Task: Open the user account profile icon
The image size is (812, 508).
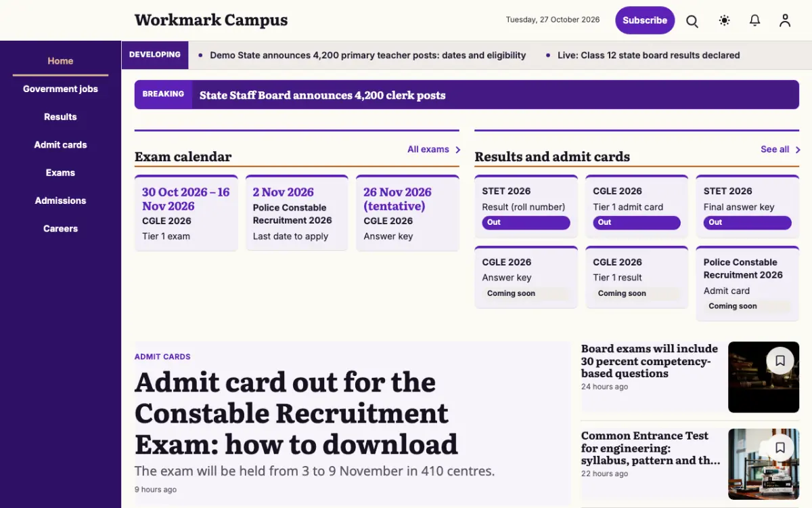Action: click(x=785, y=20)
